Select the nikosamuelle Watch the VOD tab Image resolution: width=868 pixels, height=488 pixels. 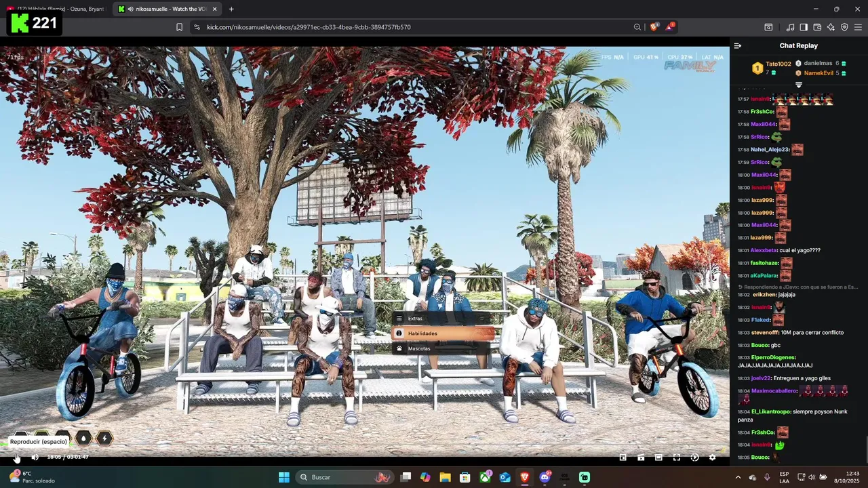coord(167,9)
